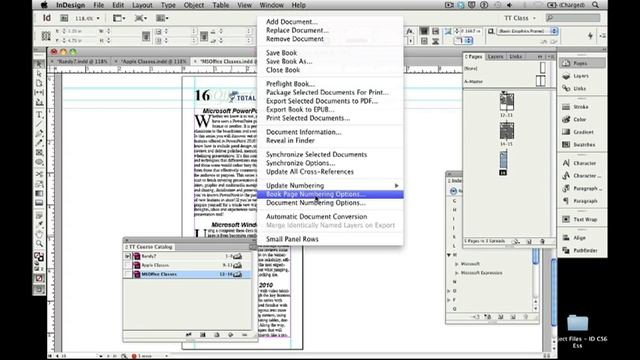Choose Document Numbering Options

330,203
